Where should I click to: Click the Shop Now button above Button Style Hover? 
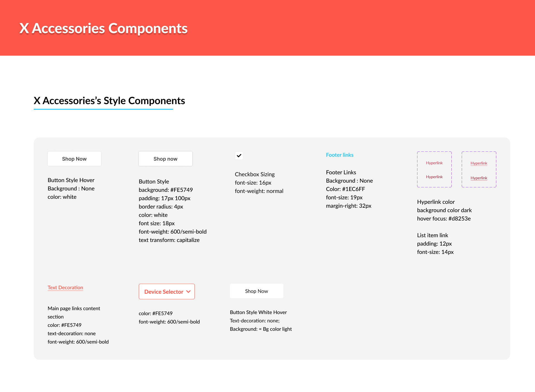click(74, 159)
